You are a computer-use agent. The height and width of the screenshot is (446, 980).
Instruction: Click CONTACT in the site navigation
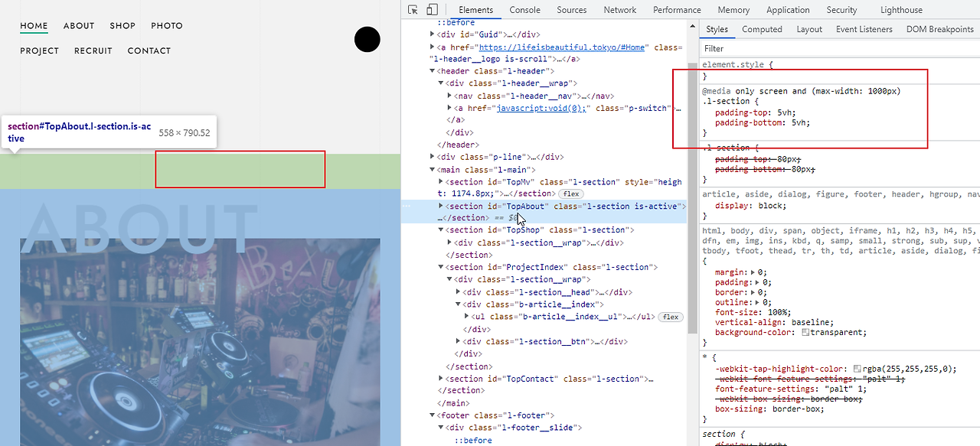[x=149, y=50]
